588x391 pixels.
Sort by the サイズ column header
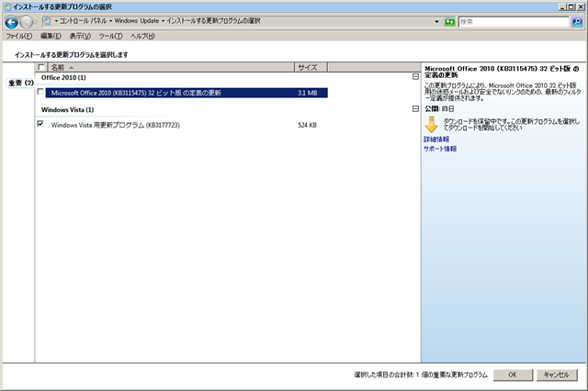[311, 67]
